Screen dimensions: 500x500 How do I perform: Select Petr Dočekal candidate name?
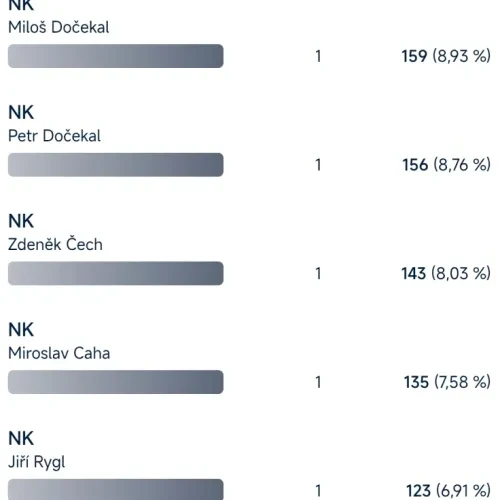click(54, 136)
